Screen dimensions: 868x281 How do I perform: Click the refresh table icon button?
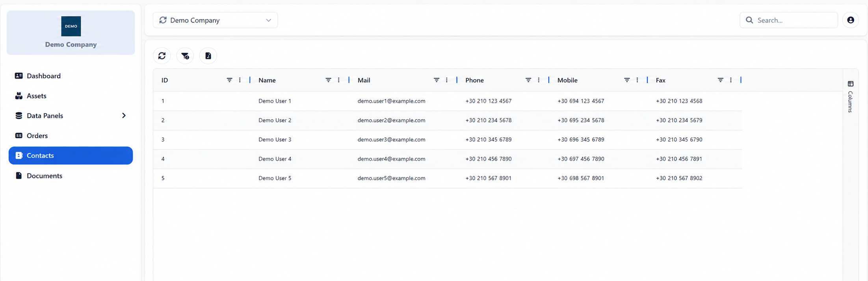coord(162,56)
